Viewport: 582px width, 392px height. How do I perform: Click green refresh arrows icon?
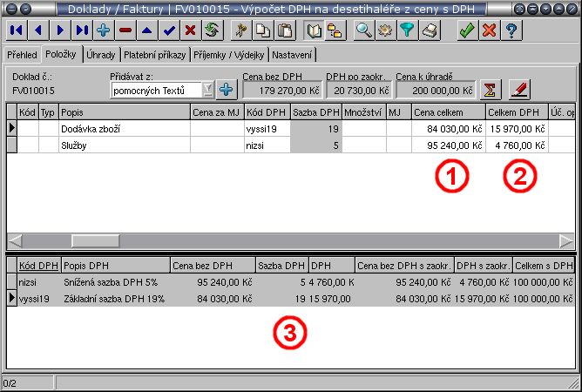213,31
